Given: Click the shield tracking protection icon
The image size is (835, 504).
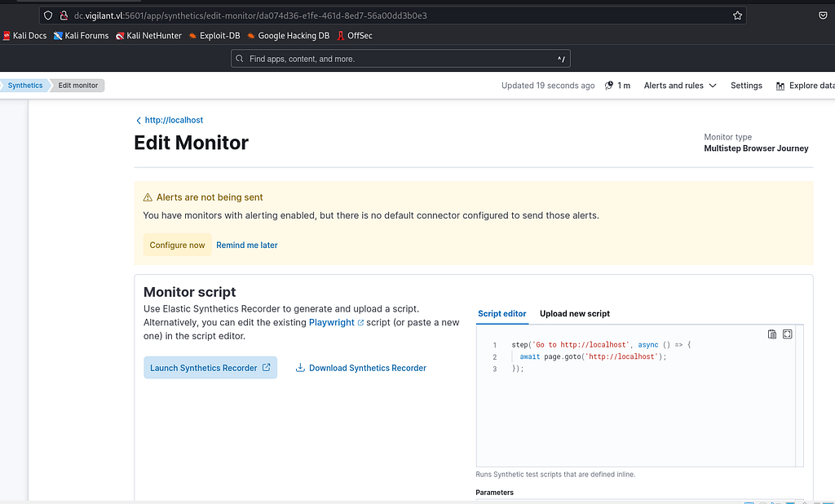Looking at the screenshot, I should click(48, 15).
